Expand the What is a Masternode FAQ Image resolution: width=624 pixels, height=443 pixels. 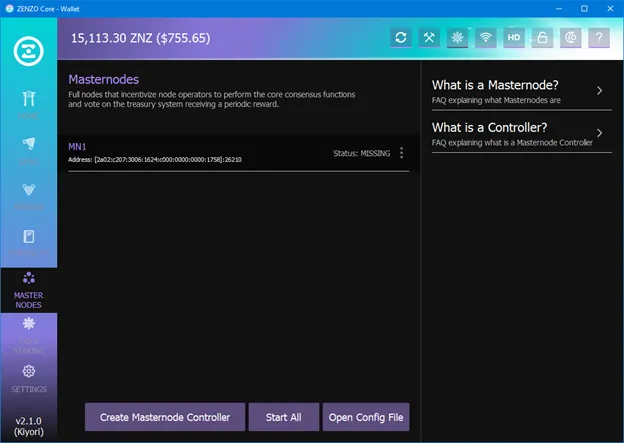coord(522,92)
